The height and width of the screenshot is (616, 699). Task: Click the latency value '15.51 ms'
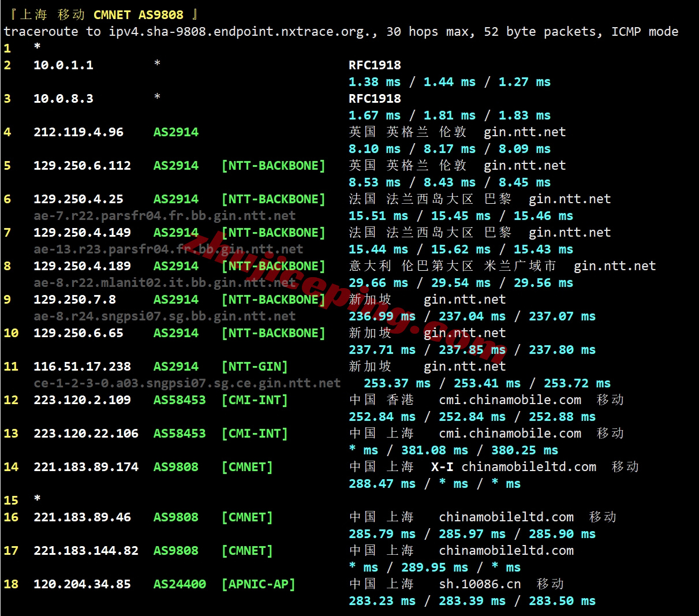(x=379, y=216)
